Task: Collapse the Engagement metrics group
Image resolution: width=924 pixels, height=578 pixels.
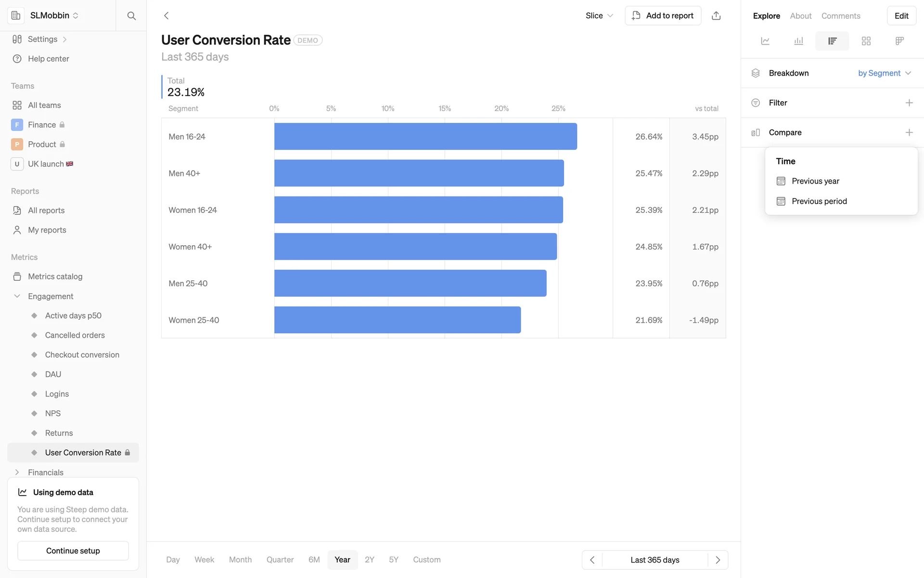Action: [17, 296]
